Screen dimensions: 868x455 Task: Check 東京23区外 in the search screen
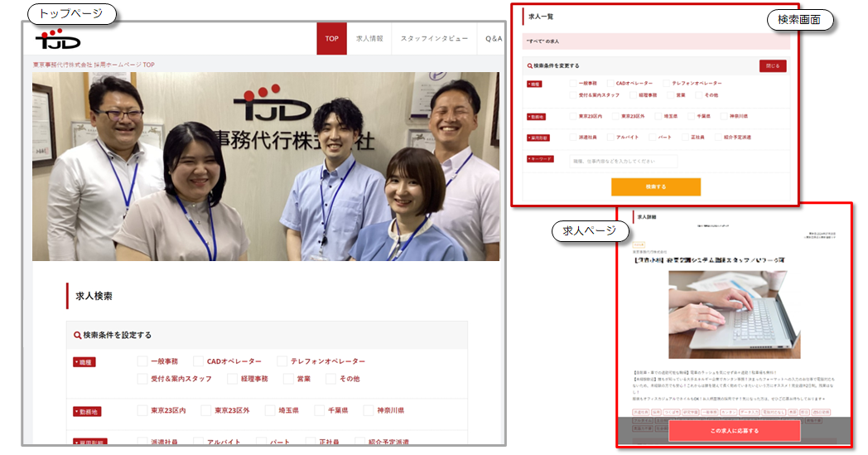click(615, 116)
